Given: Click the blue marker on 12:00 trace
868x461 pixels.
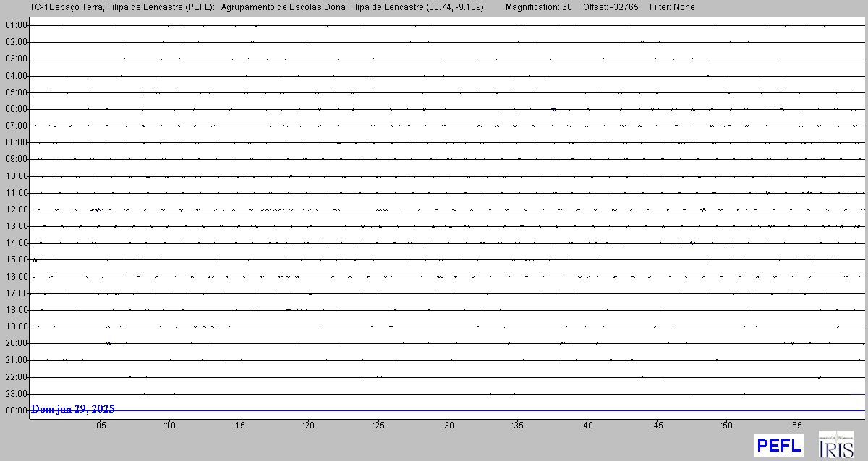Looking at the screenshot, I should click(x=97, y=210).
